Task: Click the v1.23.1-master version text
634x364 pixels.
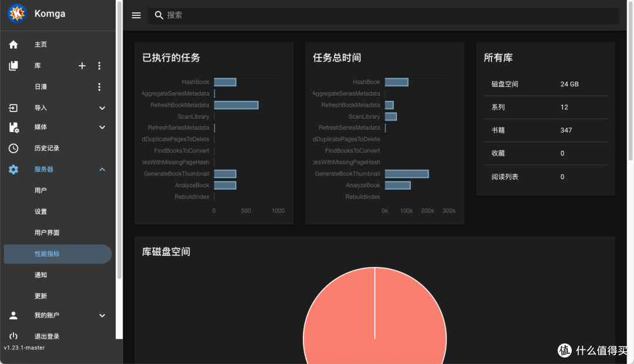Action: (24, 348)
